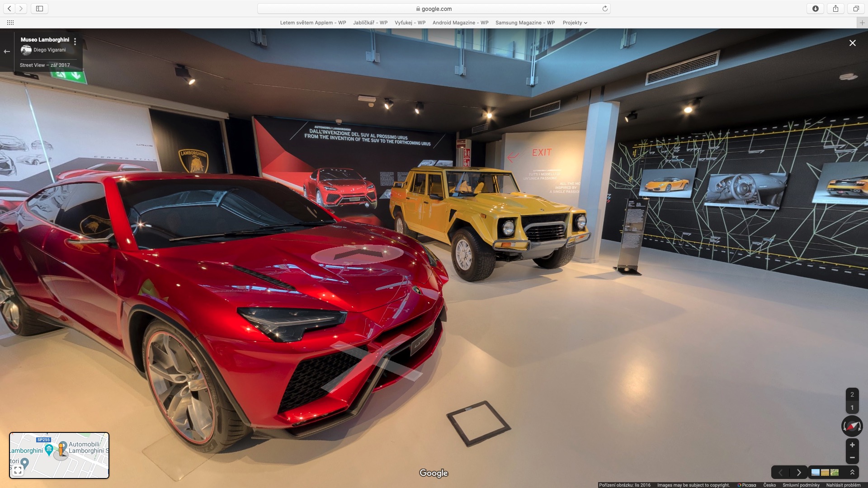Toggle the Safari sidebar

[40, 9]
